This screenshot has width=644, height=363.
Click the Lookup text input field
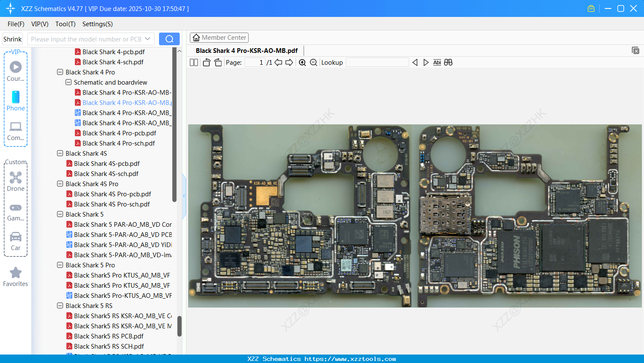[377, 63]
